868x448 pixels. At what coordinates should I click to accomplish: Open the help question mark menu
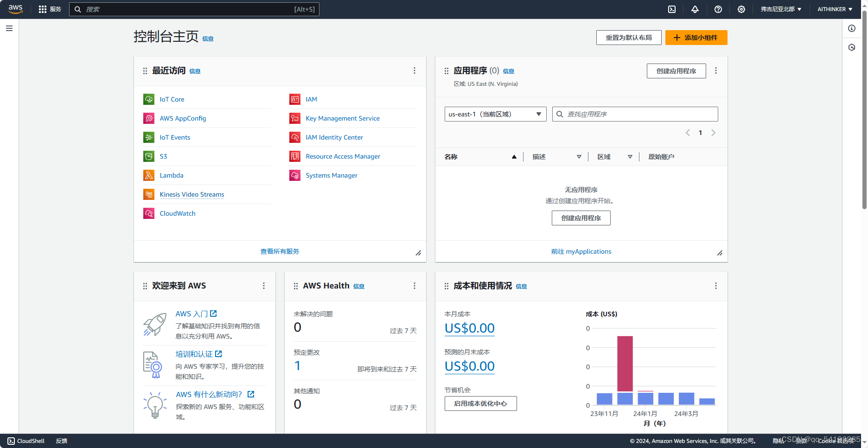click(x=718, y=9)
